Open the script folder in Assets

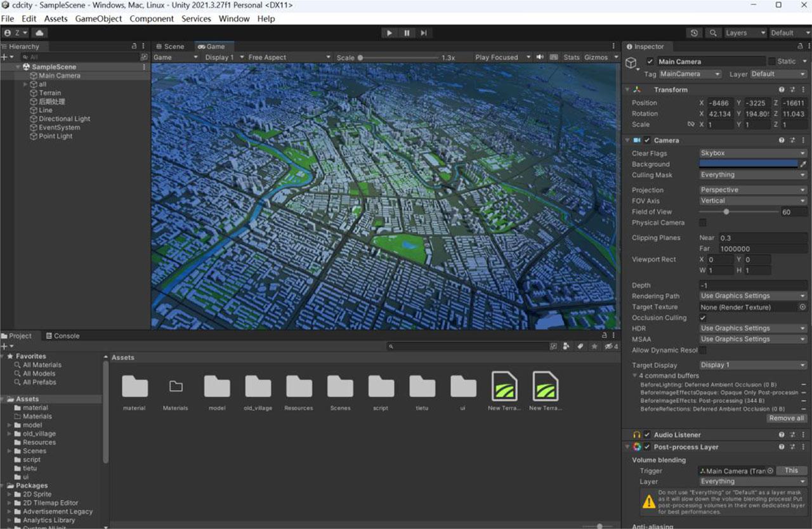tap(381, 387)
